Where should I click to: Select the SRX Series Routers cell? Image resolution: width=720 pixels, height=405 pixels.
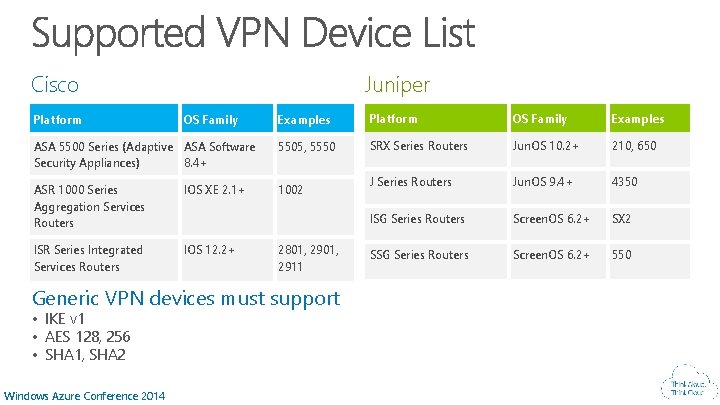(x=418, y=146)
